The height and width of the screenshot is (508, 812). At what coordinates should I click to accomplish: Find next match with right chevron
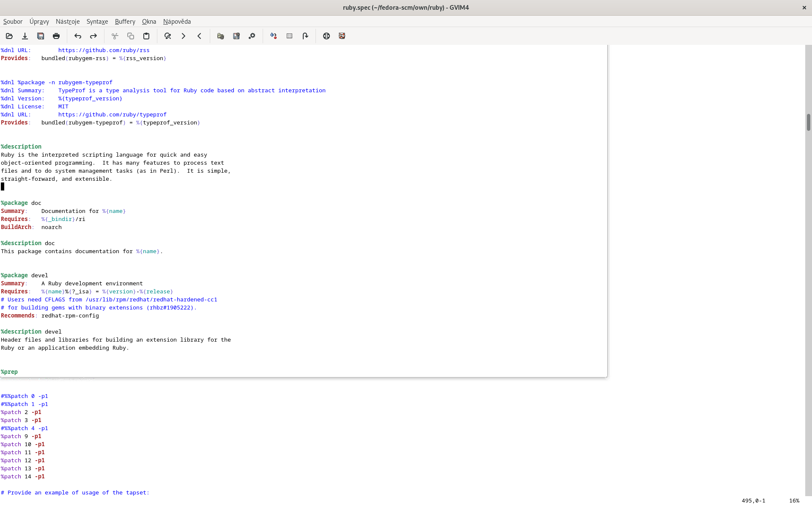184,36
